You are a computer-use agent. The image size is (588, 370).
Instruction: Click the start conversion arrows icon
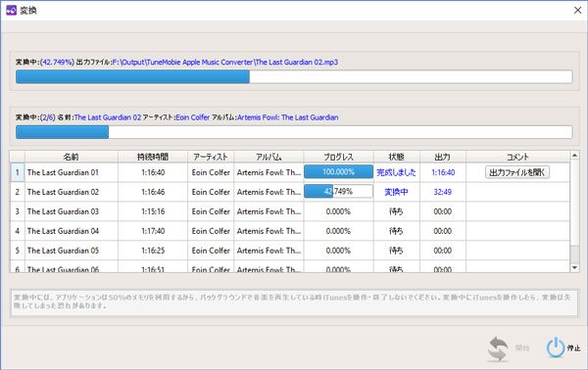498,348
